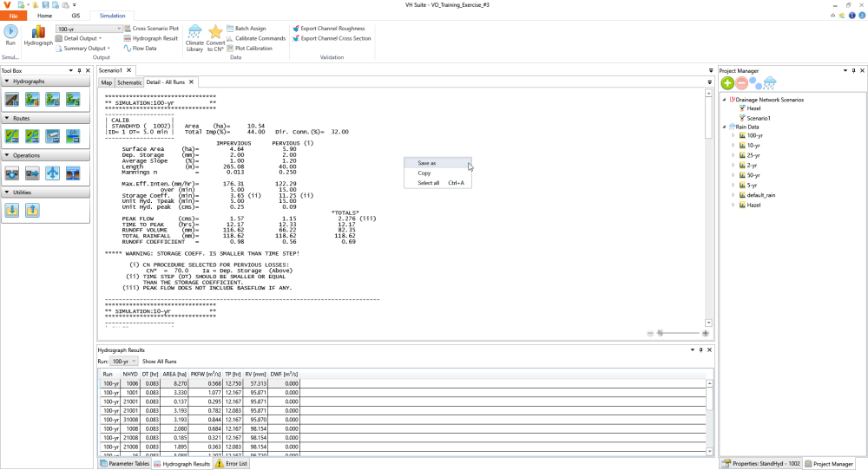Open the Climate Library
The height and width of the screenshot is (470, 868).
tap(194, 38)
